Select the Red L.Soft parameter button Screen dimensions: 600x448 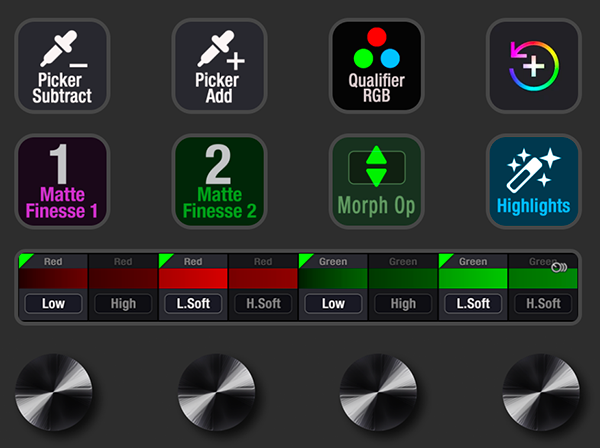point(193,304)
